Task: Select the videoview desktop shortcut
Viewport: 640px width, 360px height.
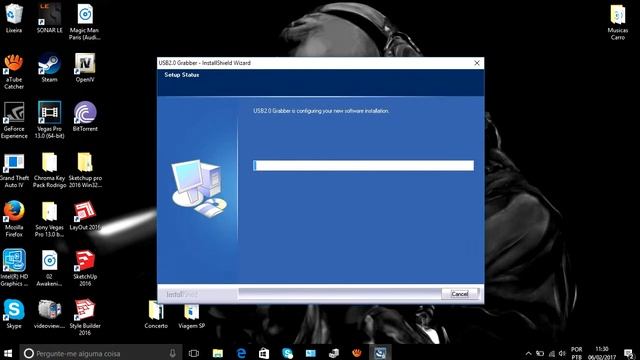Action: click(x=49, y=313)
